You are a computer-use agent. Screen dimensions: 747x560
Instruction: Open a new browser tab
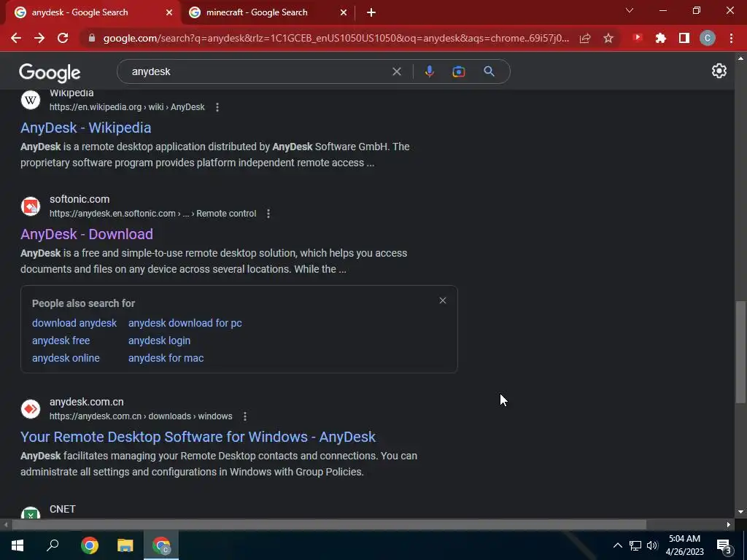[x=371, y=12]
